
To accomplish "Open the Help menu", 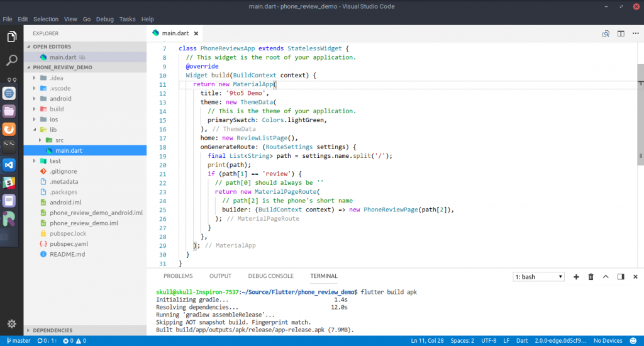I will (147, 19).
